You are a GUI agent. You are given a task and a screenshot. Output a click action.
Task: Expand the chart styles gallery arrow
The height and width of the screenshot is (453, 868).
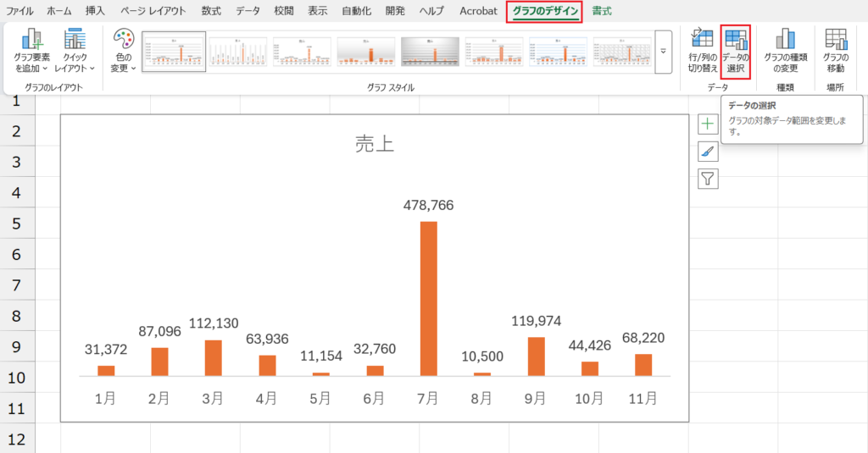[x=664, y=52]
